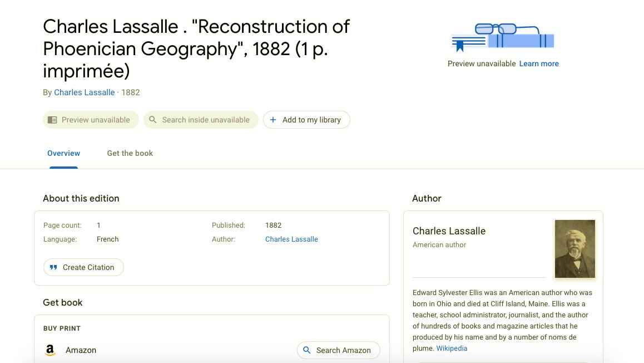Screen dimensions: 644x363
Task: Follow the Learn more link
Action: click(538, 63)
